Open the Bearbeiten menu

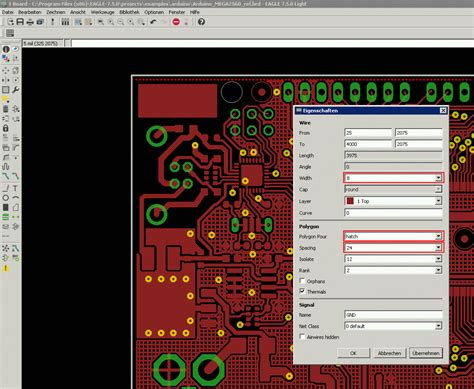coord(30,12)
